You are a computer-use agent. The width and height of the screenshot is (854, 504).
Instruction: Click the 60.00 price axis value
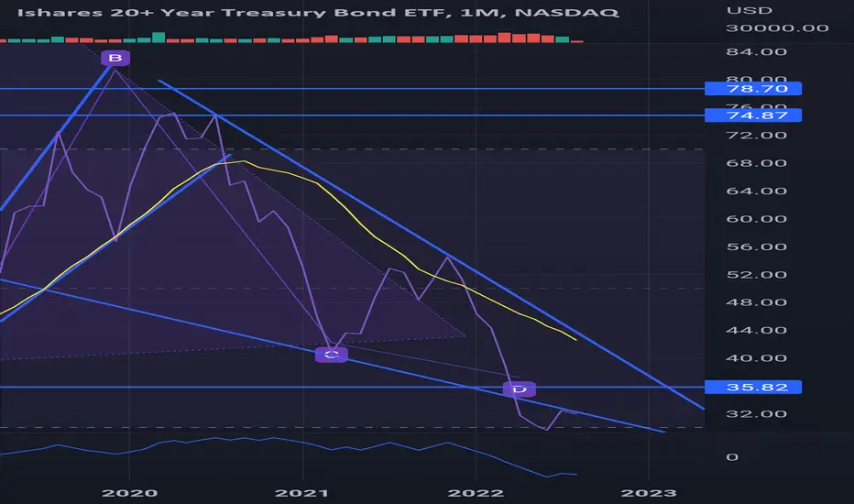pyautogui.click(x=757, y=218)
